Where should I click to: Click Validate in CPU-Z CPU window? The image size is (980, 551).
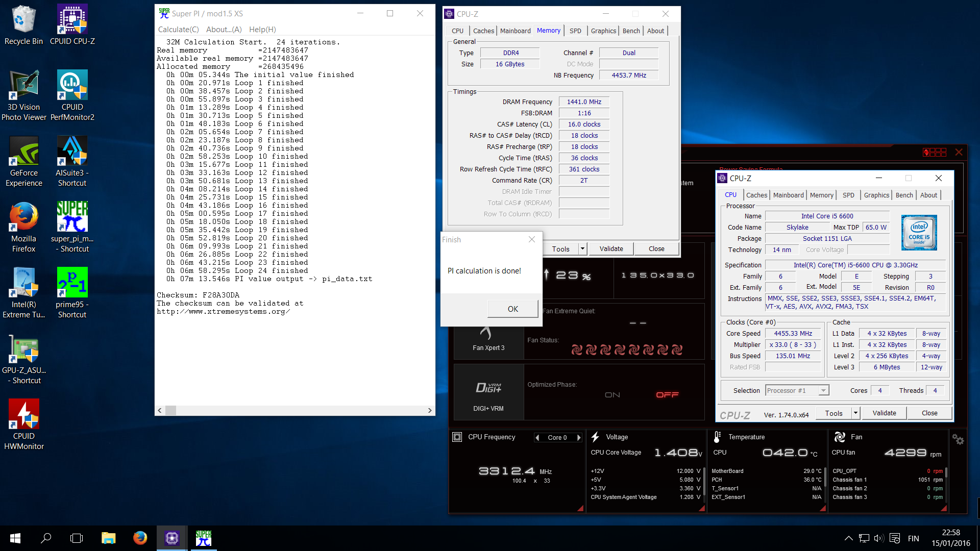(x=884, y=413)
